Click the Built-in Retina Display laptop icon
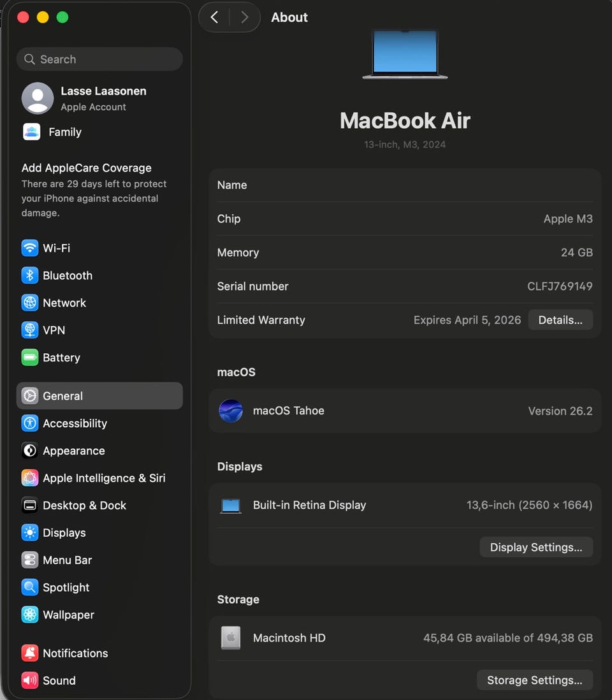The height and width of the screenshot is (700, 612). (x=231, y=506)
